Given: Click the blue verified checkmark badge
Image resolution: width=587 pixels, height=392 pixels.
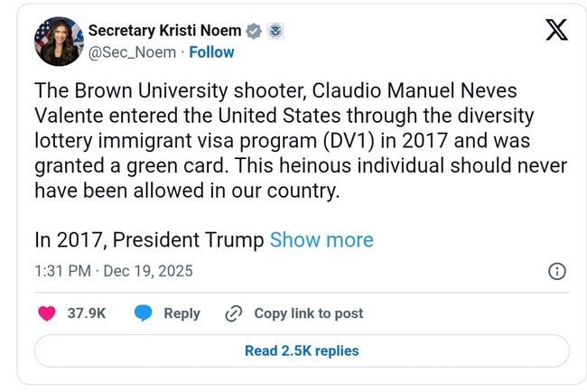Looking at the screenshot, I should tap(255, 32).
